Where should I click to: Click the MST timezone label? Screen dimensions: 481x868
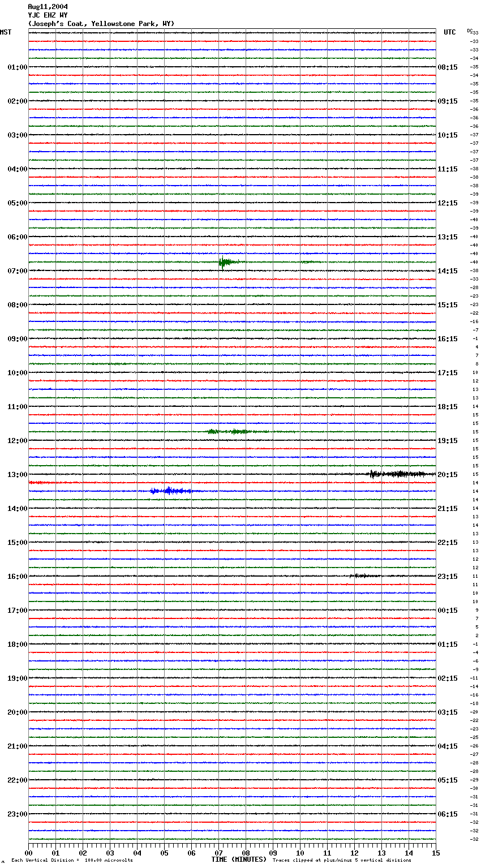[x=6, y=32]
